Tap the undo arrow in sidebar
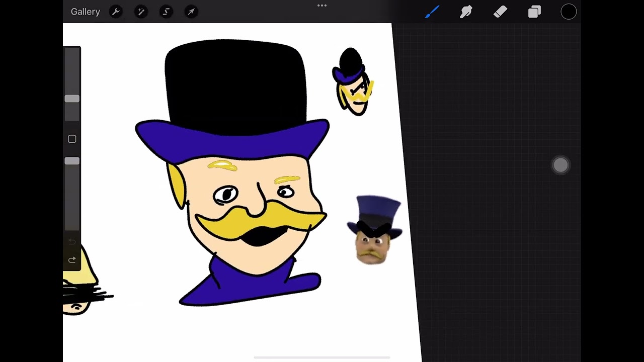 (x=72, y=242)
